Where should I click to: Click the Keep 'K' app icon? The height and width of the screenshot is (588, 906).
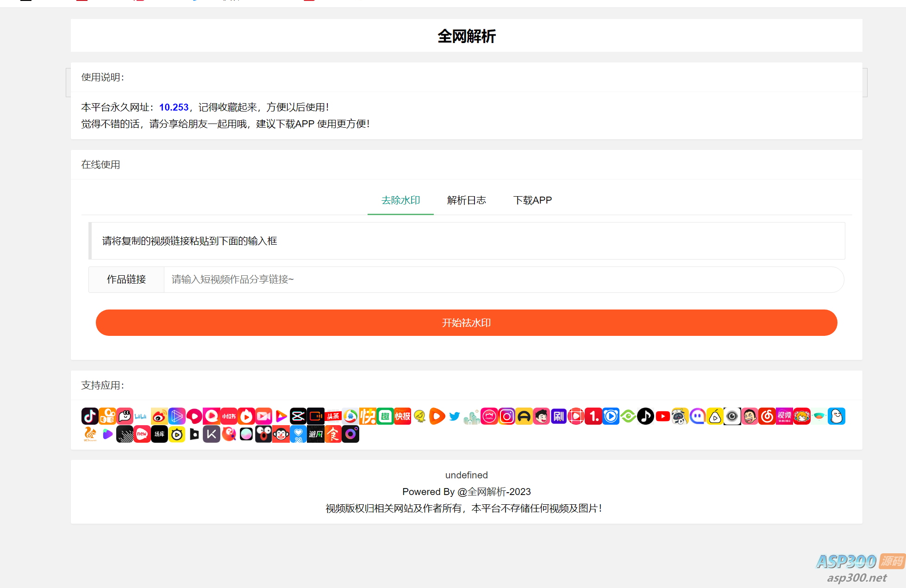point(212,434)
